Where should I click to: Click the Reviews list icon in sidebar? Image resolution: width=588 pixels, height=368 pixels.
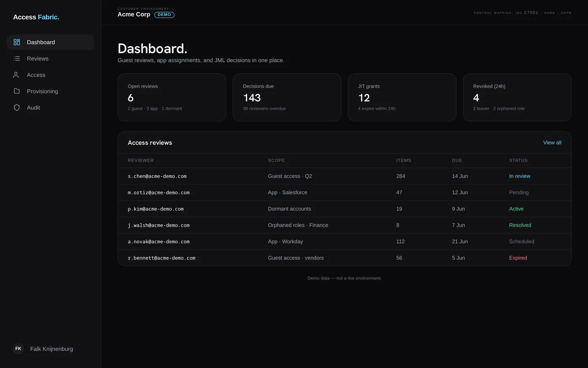(x=17, y=58)
